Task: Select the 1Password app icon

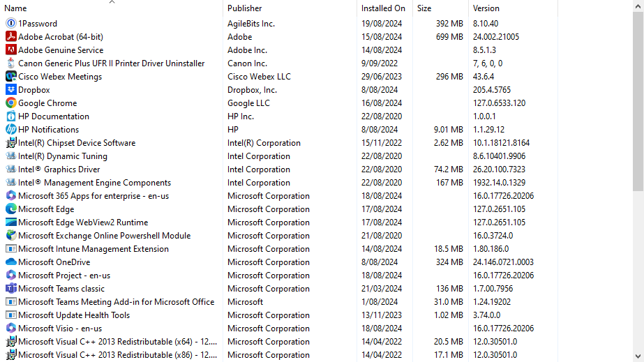Action: coord(10,24)
